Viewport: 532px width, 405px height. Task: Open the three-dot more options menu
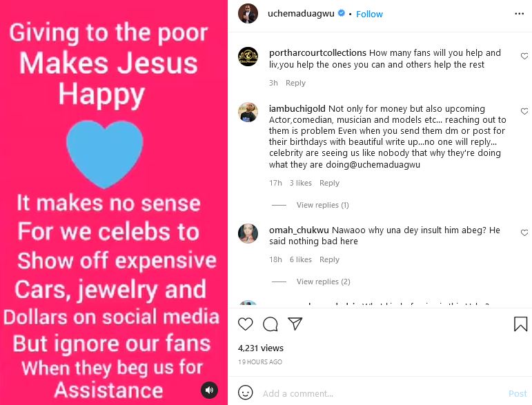519,13
